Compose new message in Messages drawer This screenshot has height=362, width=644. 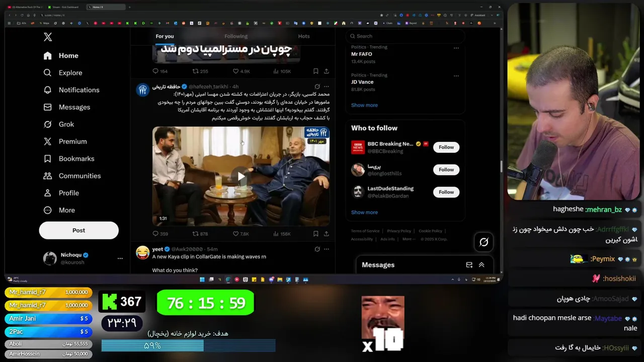coord(469,265)
